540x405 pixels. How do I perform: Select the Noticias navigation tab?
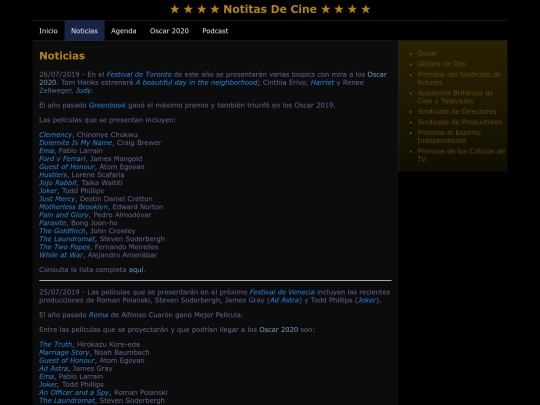click(x=84, y=31)
